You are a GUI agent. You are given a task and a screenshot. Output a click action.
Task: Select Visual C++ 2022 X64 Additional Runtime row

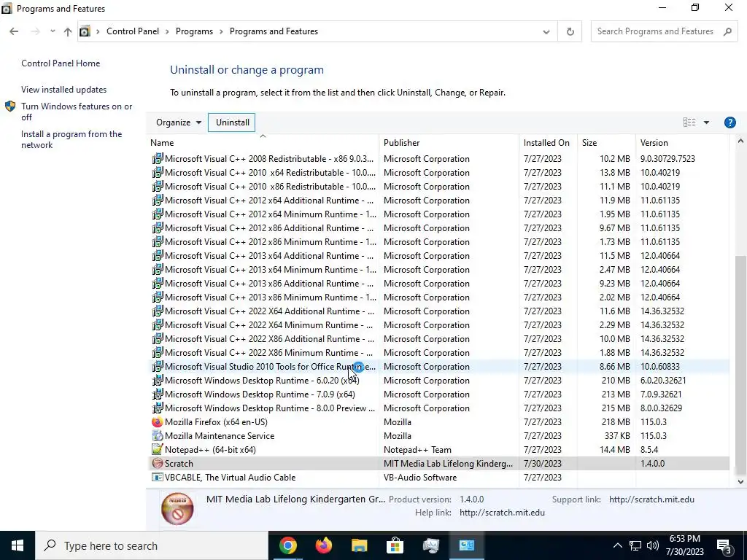tap(438, 311)
